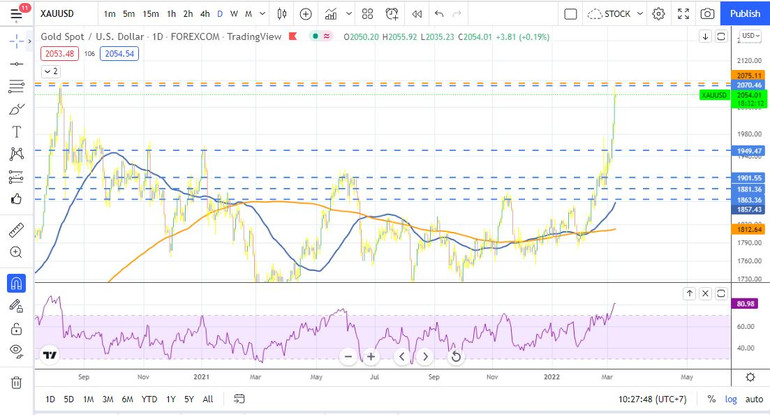Screen dimensions: 770x415
Task: Switch to the 4h timeframe
Action: 204,14
